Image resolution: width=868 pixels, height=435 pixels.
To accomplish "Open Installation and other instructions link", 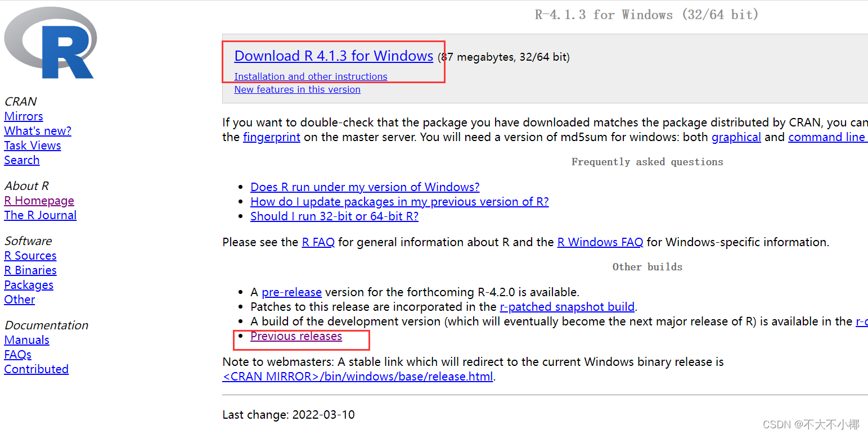I will tap(311, 76).
